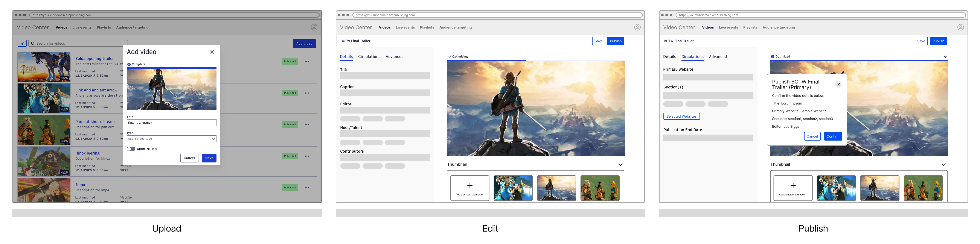This screenshot has width=980, height=244.
Task: Click the Caption field in Edit window
Action: click(x=385, y=93)
